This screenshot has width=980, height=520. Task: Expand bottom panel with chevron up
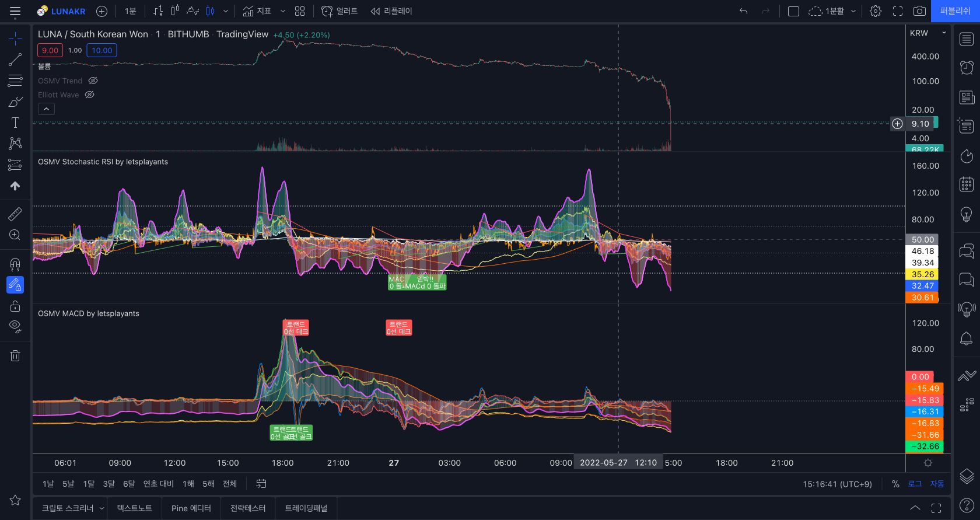(915, 508)
